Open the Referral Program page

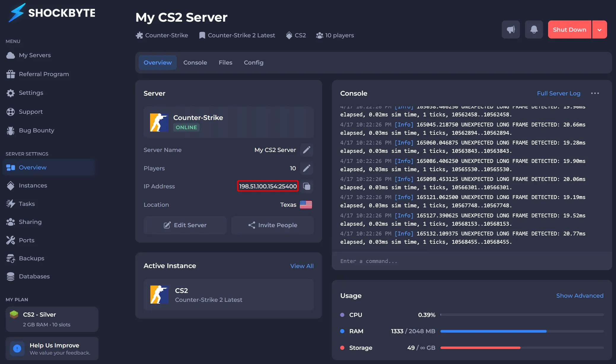(37, 74)
